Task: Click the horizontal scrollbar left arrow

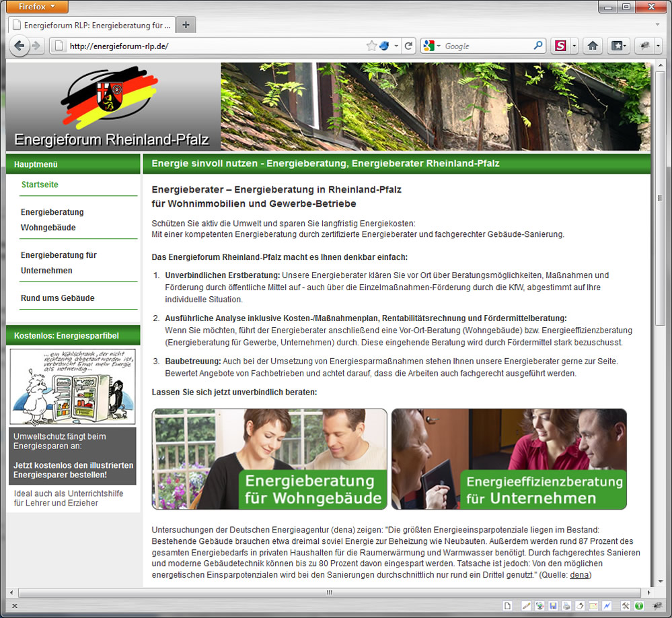Action: click(11, 592)
